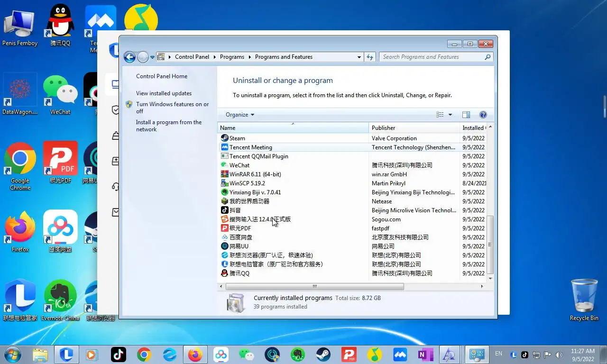607x364 pixels.
Task: Toggle the preview pane button
Action: click(466, 115)
